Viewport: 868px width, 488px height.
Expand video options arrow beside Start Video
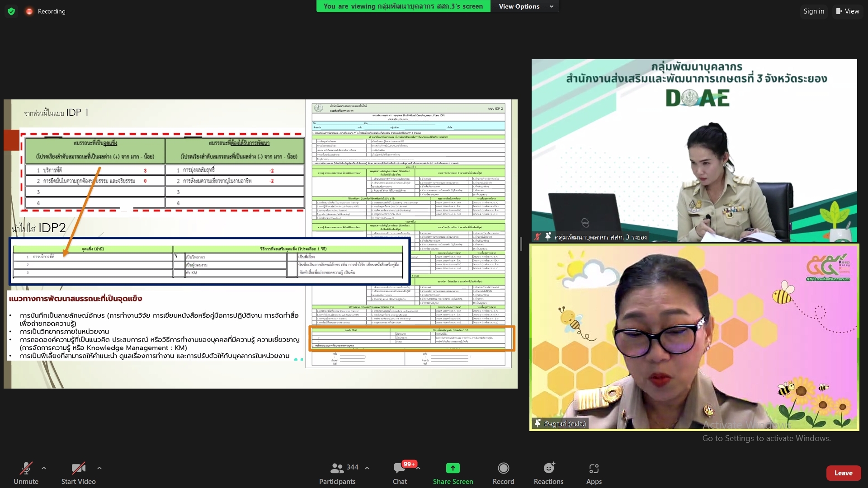tap(99, 468)
